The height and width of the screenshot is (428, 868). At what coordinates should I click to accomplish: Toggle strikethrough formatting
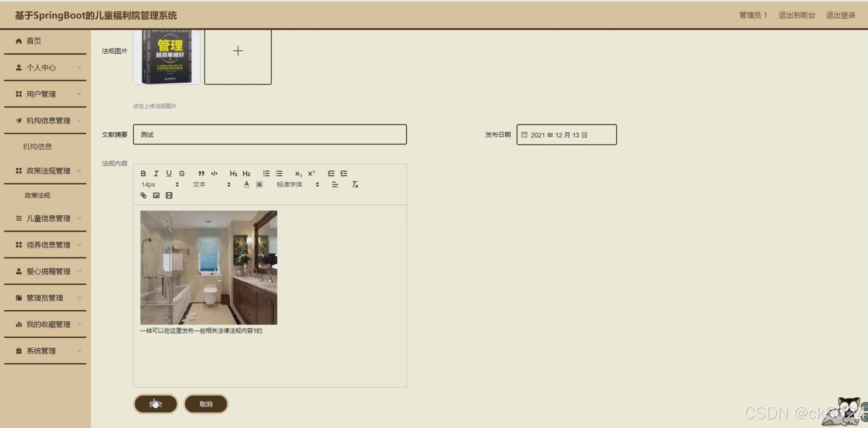182,173
